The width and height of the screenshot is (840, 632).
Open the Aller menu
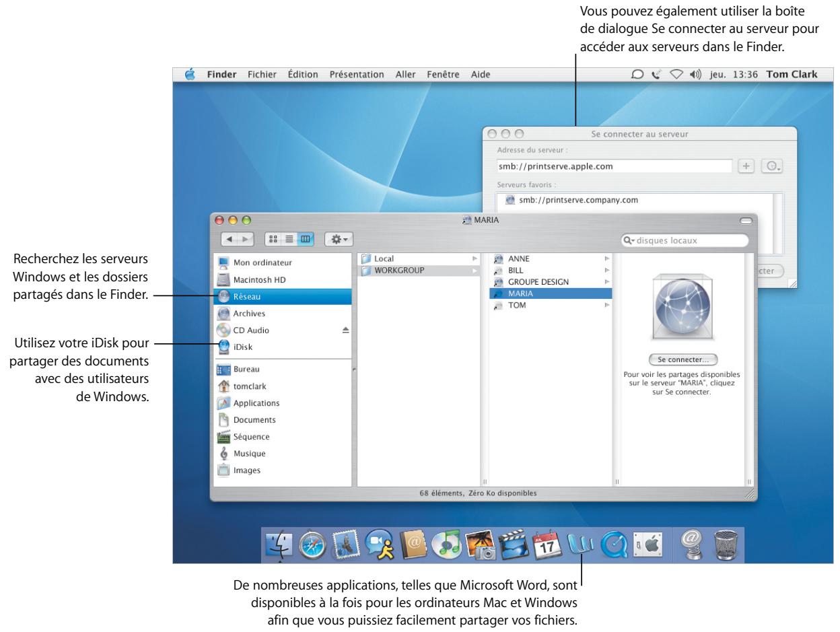tap(405, 75)
